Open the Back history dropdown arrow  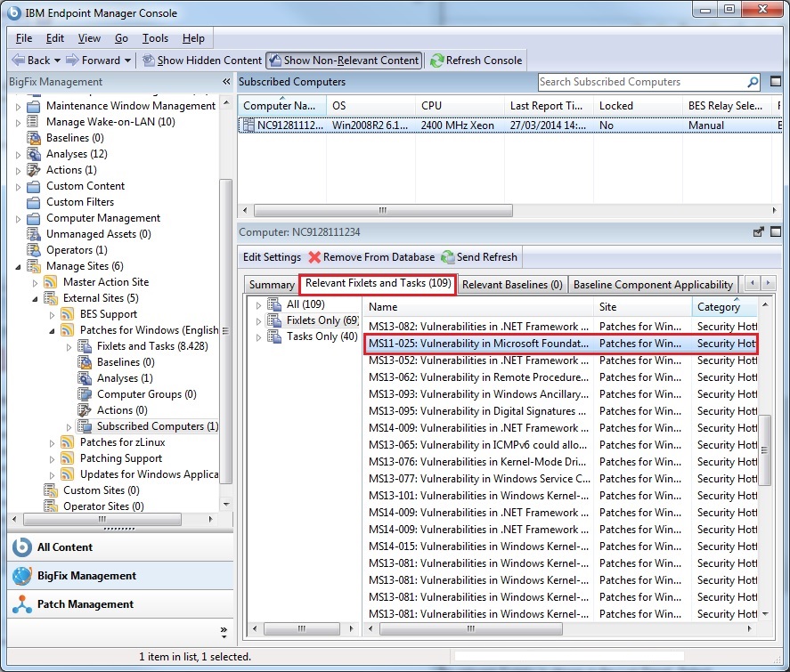tap(57, 61)
